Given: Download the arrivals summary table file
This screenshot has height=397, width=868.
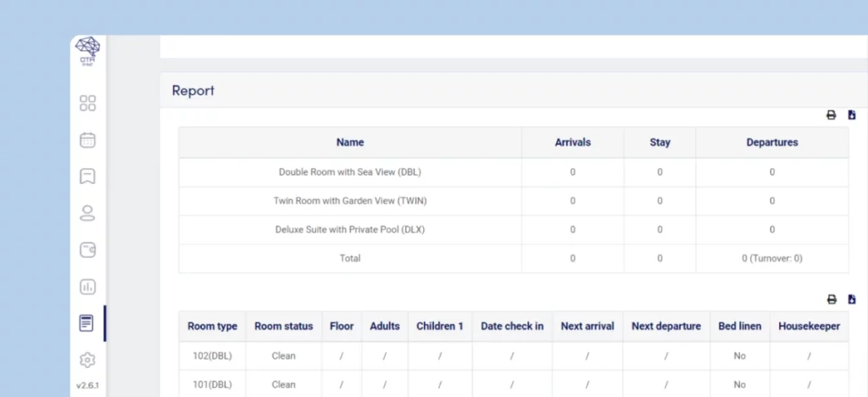Looking at the screenshot, I should pyautogui.click(x=852, y=115).
